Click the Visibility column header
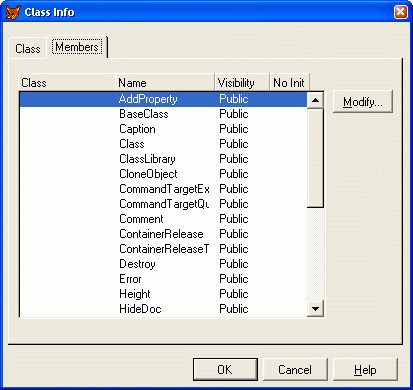 click(242, 82)
